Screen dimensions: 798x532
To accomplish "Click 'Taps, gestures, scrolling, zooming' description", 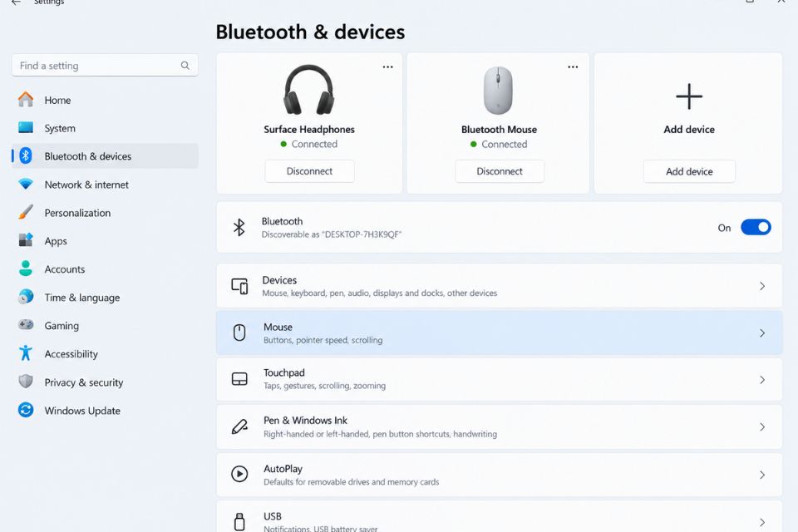I will (x=324, y=386).
